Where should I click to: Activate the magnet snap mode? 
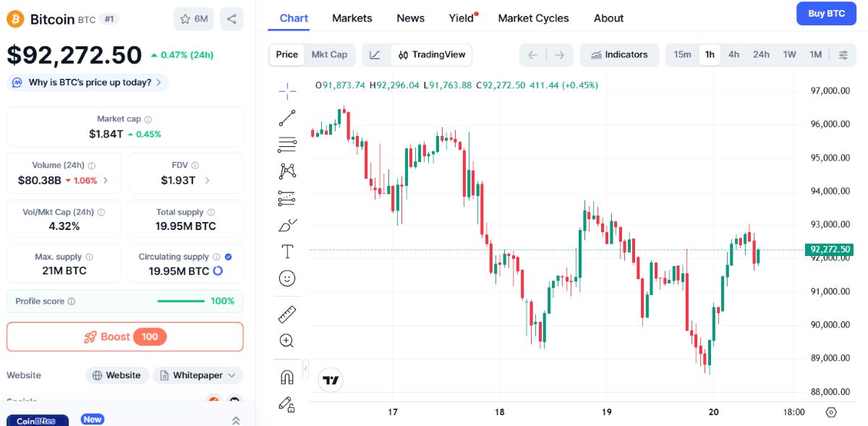click(287, 377)
